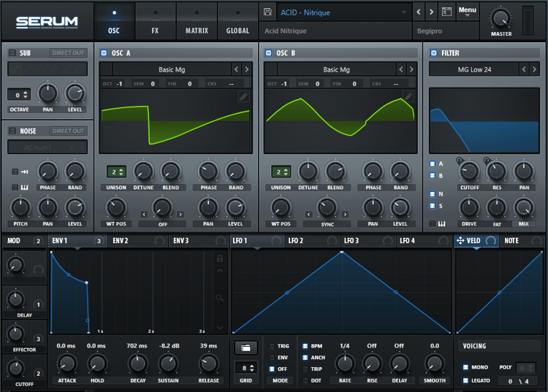
Task: Enable the NOISE oscillator
Action: (x=12, y=131)
